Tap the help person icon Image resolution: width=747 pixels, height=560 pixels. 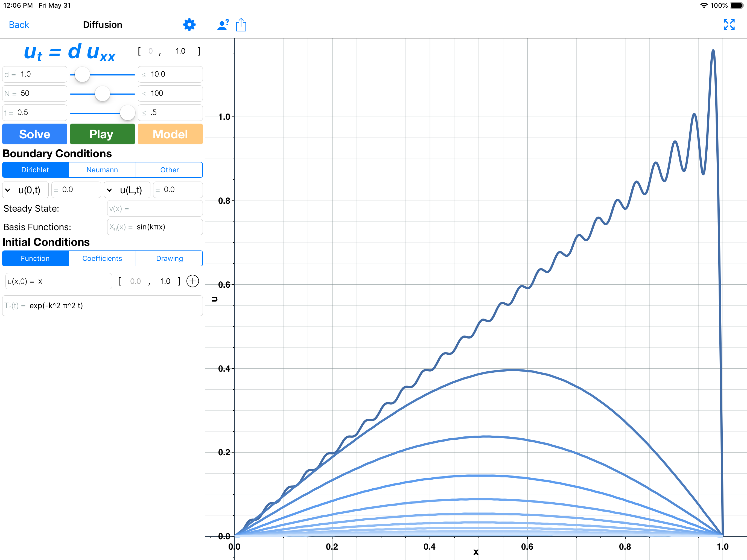coord(223,25)
